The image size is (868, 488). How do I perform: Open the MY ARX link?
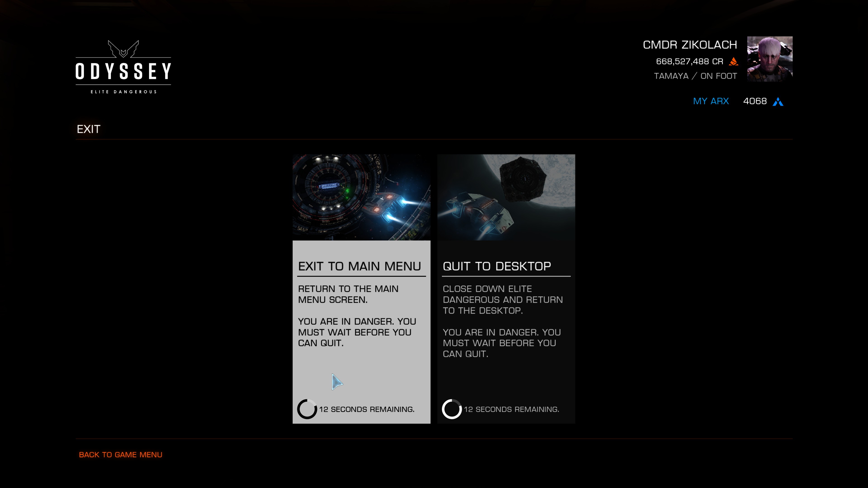pos(711,101)
